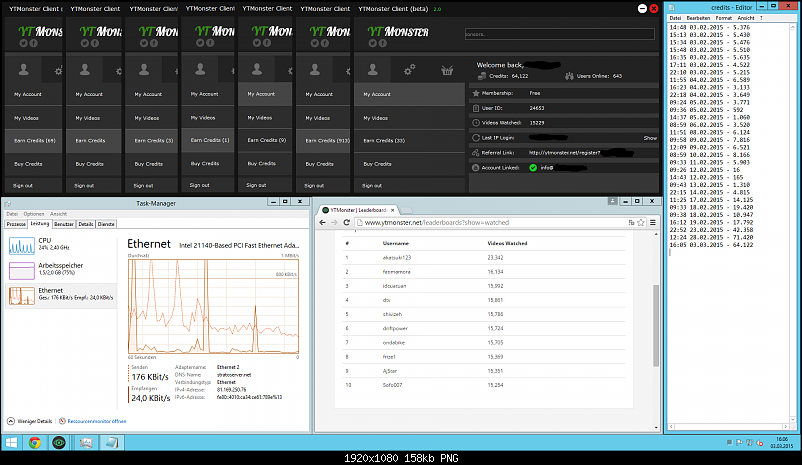
Task: Click the credits Editor's horizontal scrollbar right arrow
Action: 786,426
